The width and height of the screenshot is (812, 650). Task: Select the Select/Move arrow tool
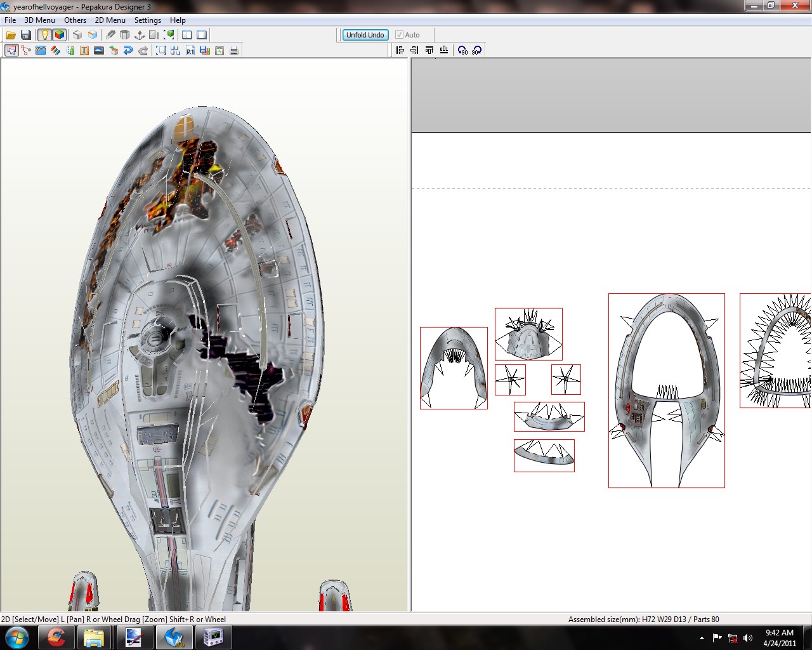(x=11, y=50)
